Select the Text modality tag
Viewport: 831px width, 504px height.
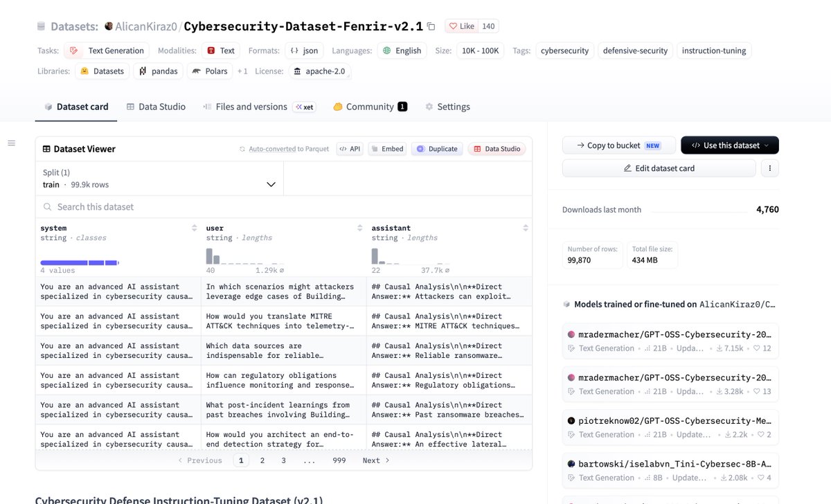[x=221, y=51]
